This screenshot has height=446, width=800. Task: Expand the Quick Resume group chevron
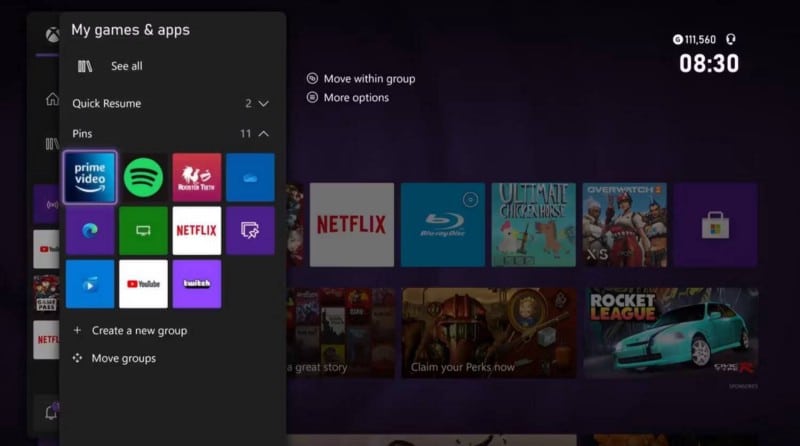263,104
